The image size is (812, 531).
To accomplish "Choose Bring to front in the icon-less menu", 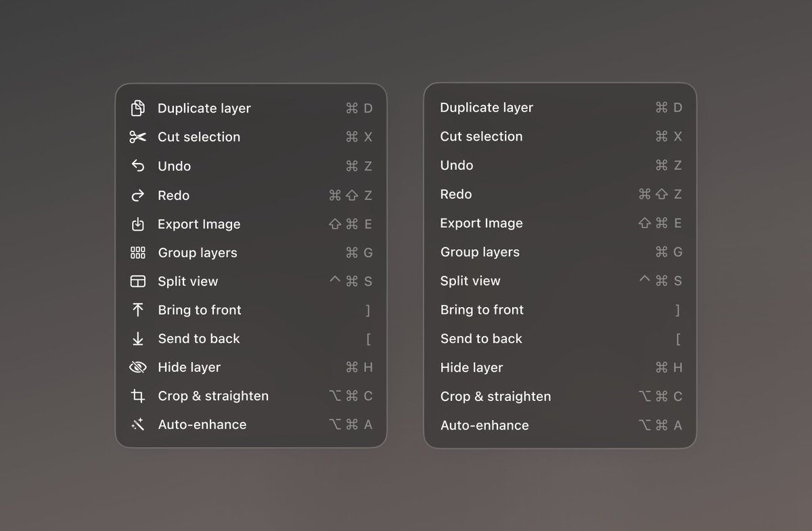I will 560,310.
